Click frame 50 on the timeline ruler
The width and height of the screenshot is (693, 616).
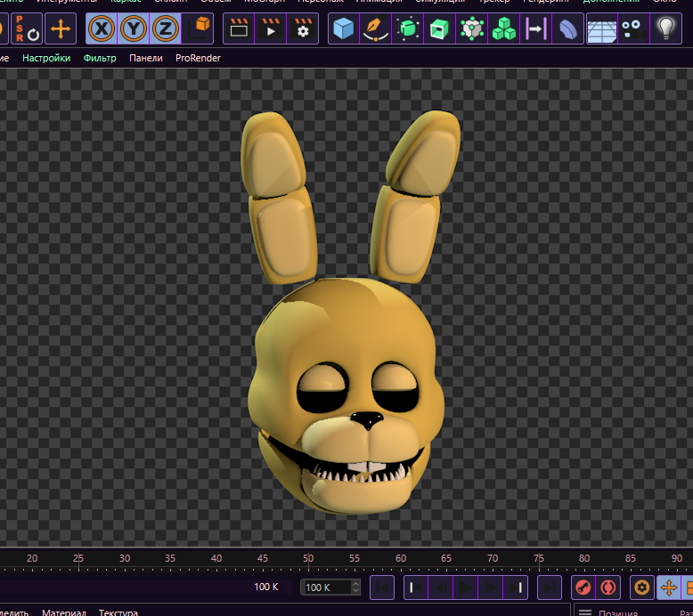[308, 558]
